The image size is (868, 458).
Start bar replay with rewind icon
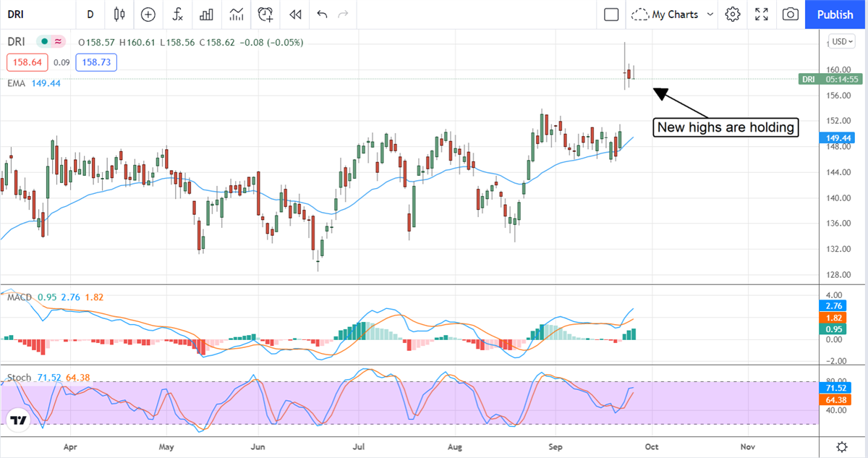295,14
